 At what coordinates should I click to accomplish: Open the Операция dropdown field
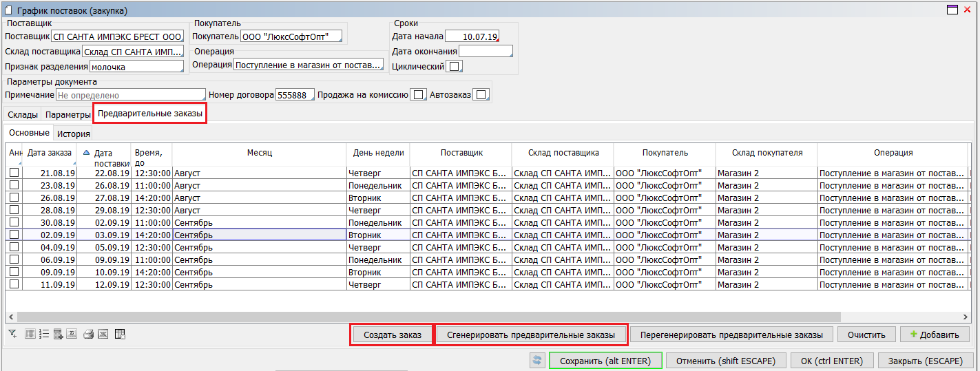(308, 65)
